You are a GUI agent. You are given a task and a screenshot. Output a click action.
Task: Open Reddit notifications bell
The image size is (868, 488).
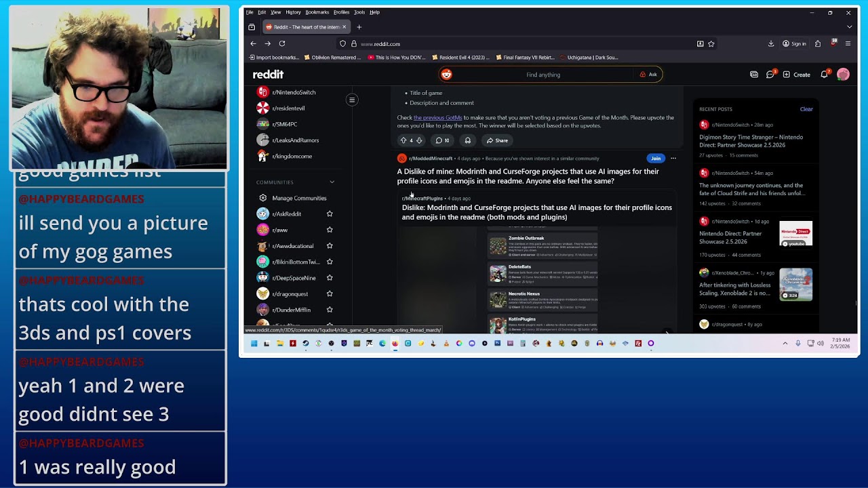click(x=825, y=75)
